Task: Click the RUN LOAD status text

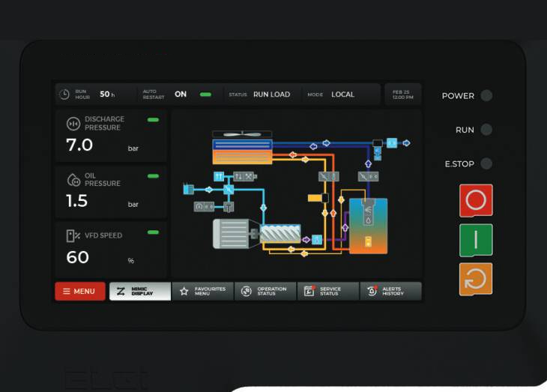Action: (x=272, y=94)
